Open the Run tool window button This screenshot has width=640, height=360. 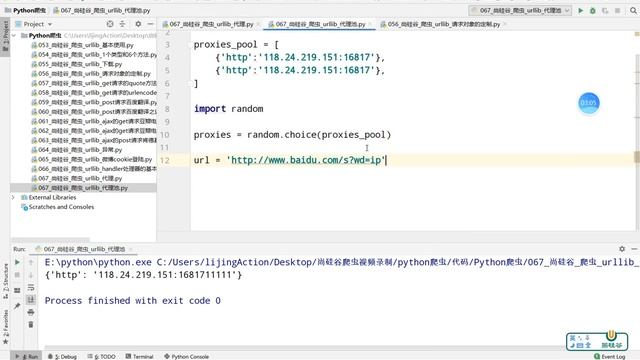(x=26, y=356)
